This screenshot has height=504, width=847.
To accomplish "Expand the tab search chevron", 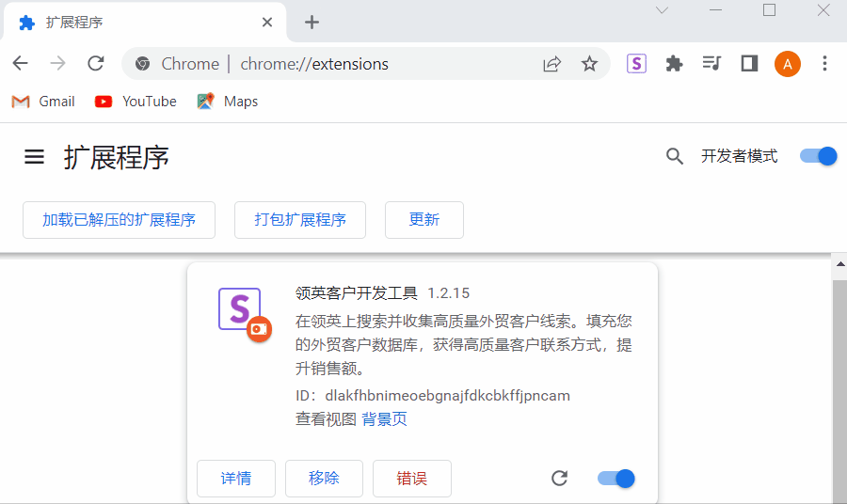I will [662, 10].
